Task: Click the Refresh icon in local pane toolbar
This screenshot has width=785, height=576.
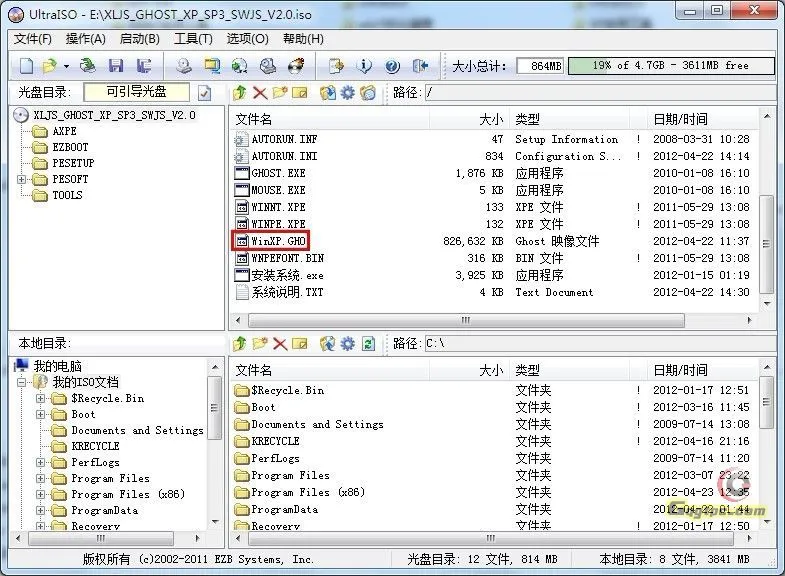Action: tap(368, 344)
